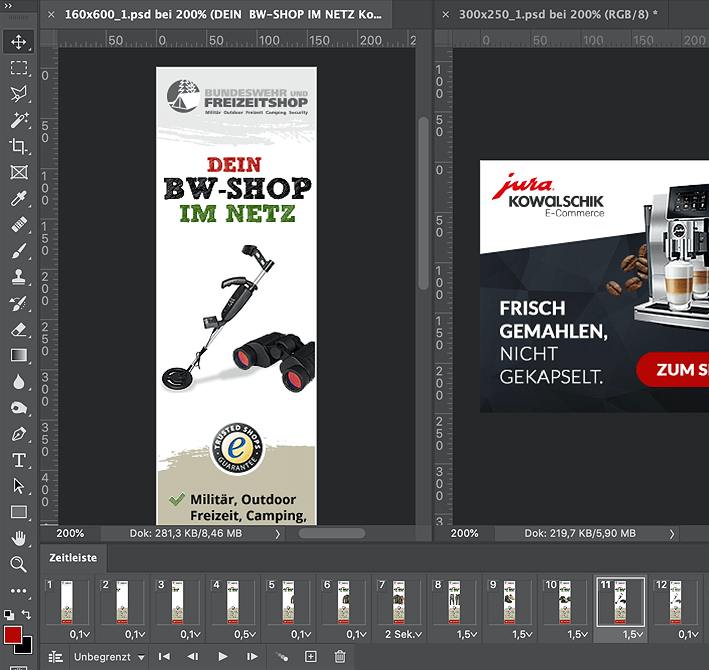The width and height of the screenshot is (709, 670).
Task: Select the Eraser tool
Action: click(x=19, y=329)
